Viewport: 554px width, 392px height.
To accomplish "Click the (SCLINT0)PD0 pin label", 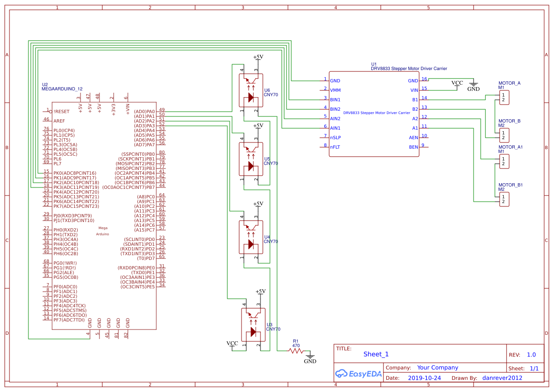I will [x=139, y=240].
